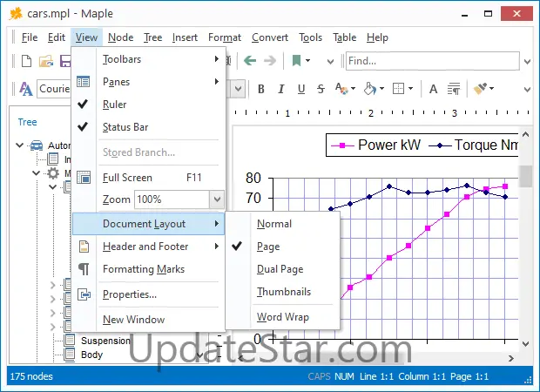The height and width of the screenshot is (392, 540).
Task: Click the Full Screen menu icon
Action: pyautogui.click(x=84, y=178)
